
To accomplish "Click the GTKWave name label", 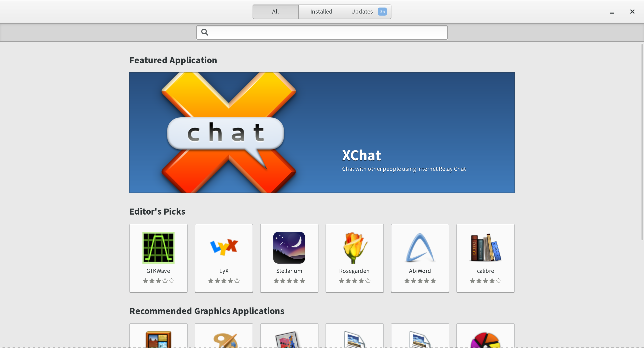I will point(158,271).
